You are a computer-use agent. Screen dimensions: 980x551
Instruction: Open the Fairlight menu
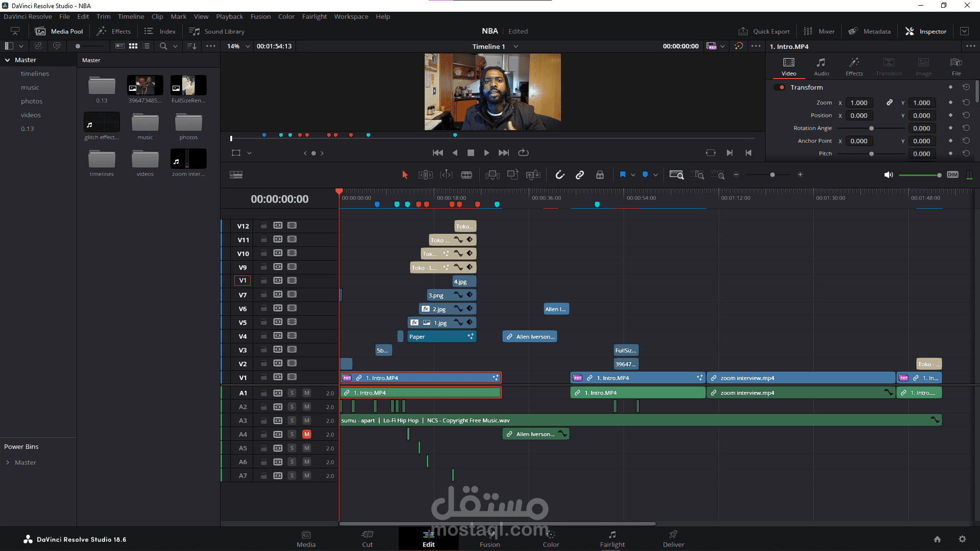314,16
